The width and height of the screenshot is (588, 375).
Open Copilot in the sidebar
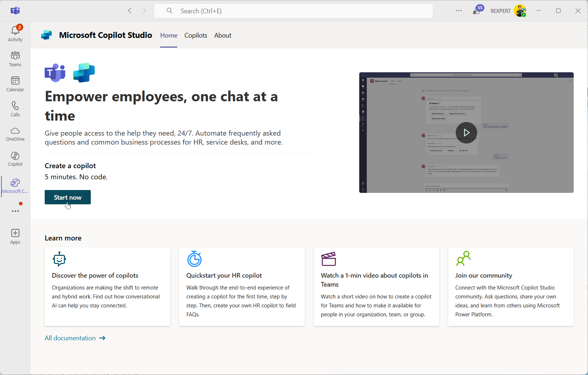tap(15, 159)
